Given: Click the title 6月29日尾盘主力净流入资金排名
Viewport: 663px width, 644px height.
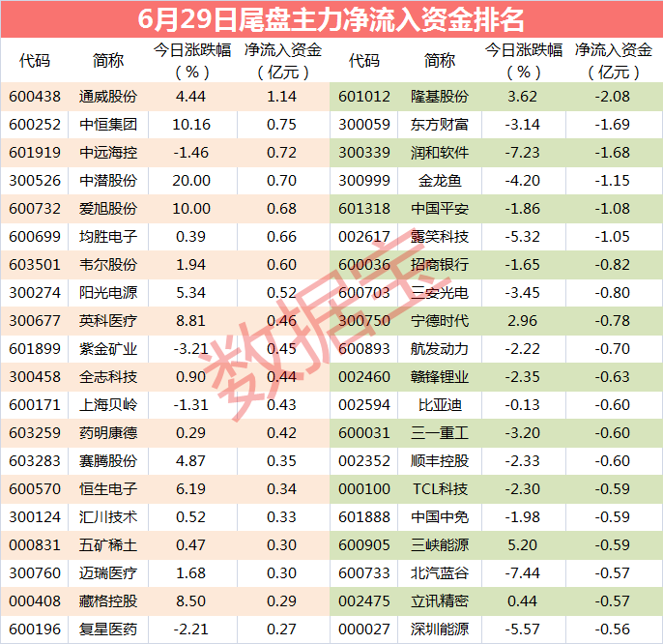Looking at the screenshot, I should pyautogui.click(x=331, y=19).
